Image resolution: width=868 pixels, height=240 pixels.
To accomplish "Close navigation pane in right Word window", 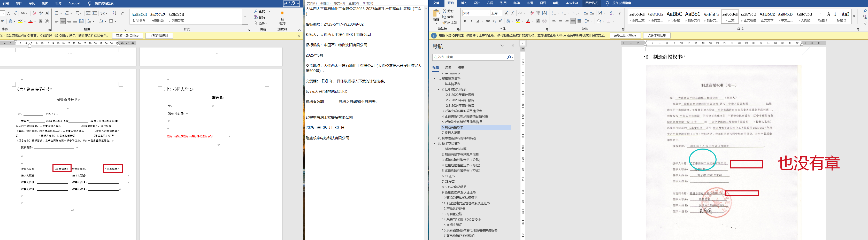I will click(513, 45).
